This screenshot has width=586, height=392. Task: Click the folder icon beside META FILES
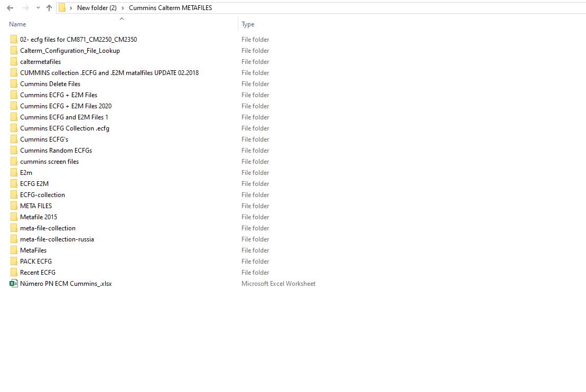click(x=14, y=206)
